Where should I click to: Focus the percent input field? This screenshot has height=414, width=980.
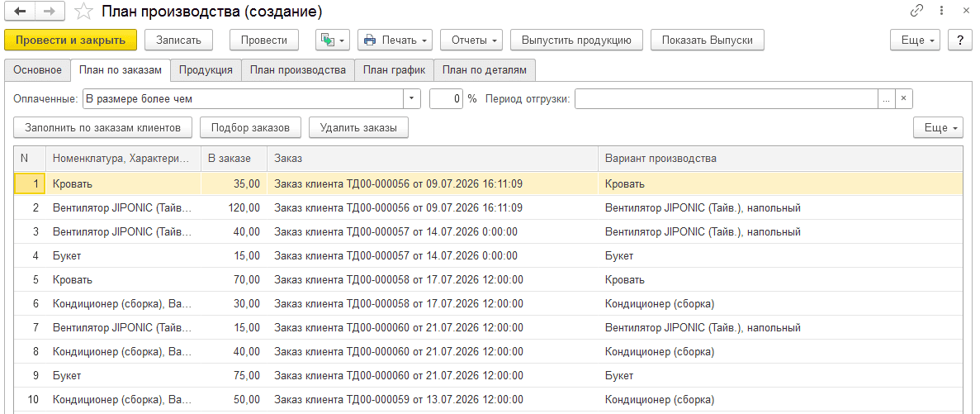click(447, 99)
